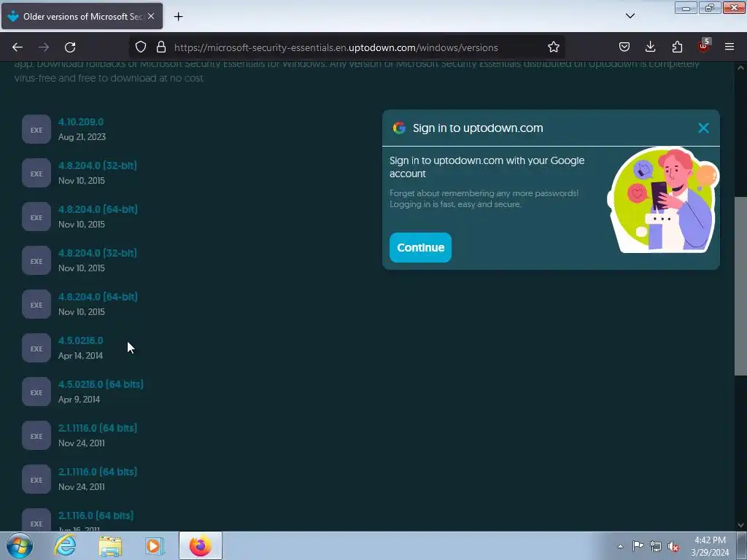This screenshot has height=560, width=747.
Task: Click the Aug 21, 2023 date text
Action: point(82,137)
